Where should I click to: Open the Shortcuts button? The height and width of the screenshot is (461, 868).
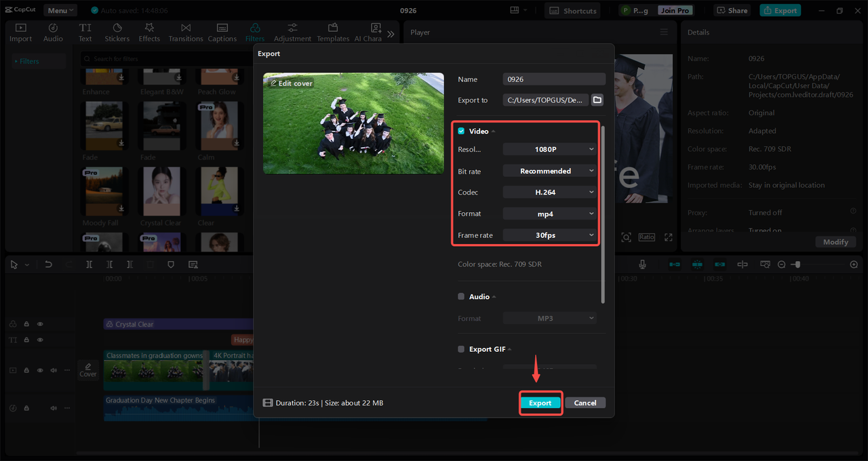573,10
